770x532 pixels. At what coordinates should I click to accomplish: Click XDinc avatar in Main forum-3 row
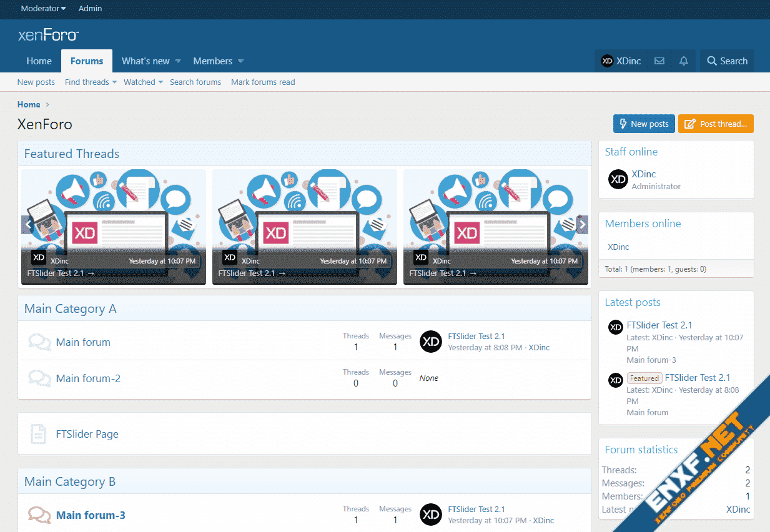[431, 515]
